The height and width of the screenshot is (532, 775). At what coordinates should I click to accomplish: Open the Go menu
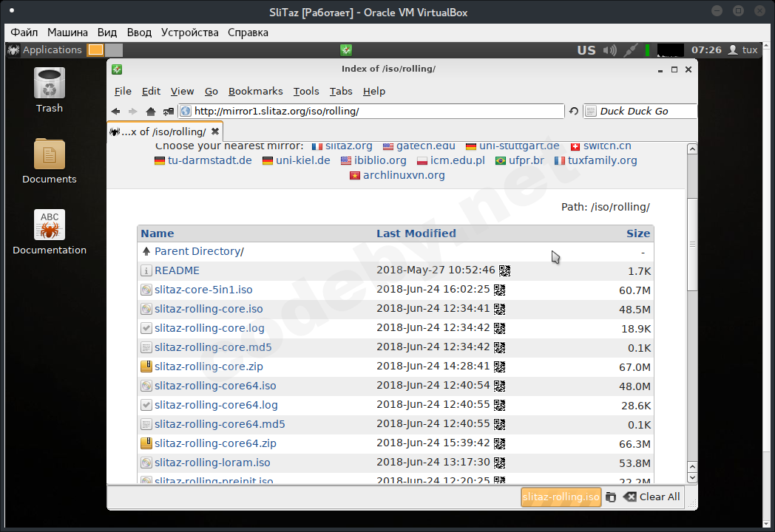coord(211,91)
